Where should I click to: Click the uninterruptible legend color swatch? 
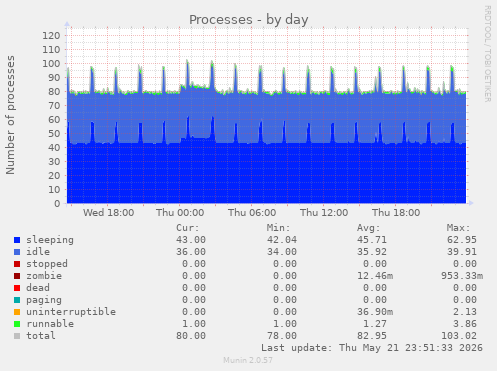tap(17, 312)
